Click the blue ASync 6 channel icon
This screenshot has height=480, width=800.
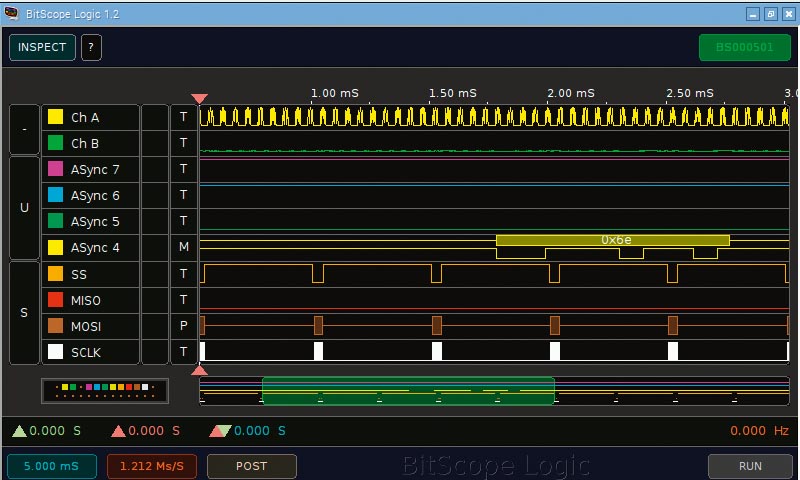point(56,195)
